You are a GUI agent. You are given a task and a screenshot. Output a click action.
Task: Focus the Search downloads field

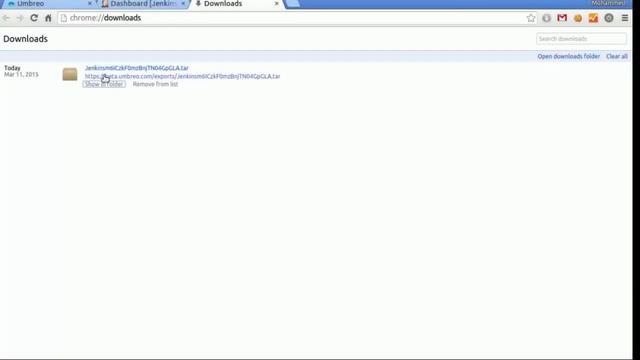click(581, 39)
